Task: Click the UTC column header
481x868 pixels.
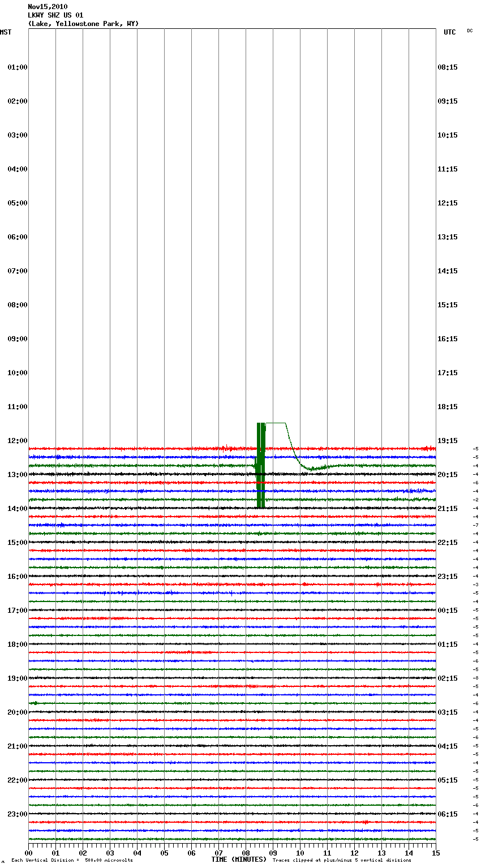Action: click(449, 32)
